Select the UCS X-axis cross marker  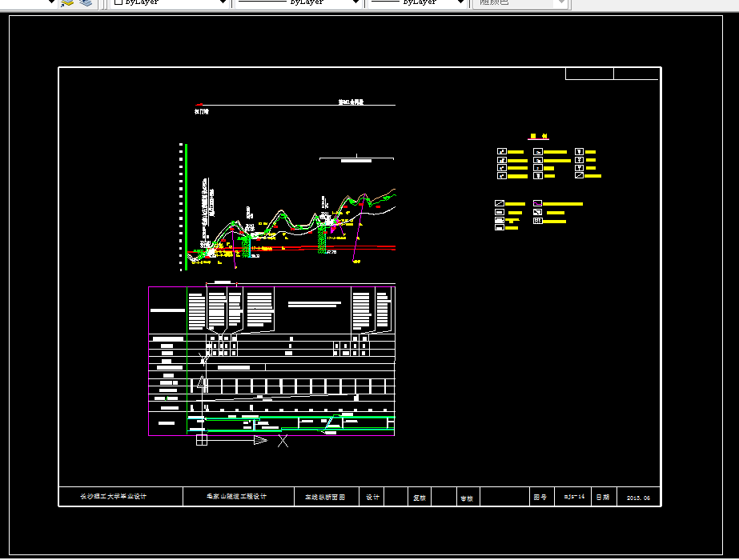pyautogui.click(x=283, y=442)
